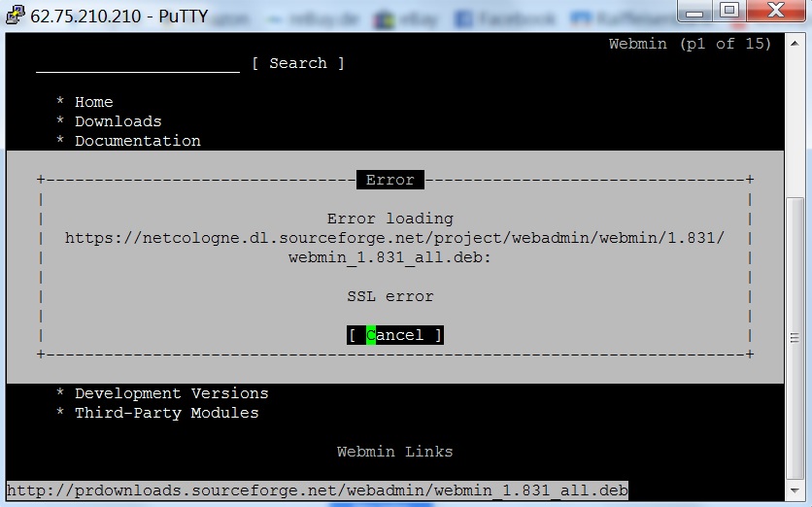Image resolution: width=812 pixels, height=507 pixels.
Task: Click the status bar URL at the bottom
Action: click(317, 490)
